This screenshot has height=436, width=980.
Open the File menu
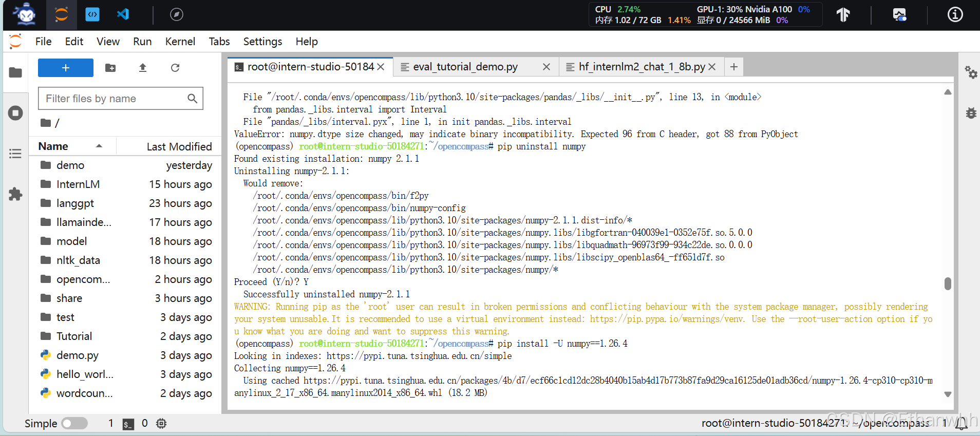43,42
